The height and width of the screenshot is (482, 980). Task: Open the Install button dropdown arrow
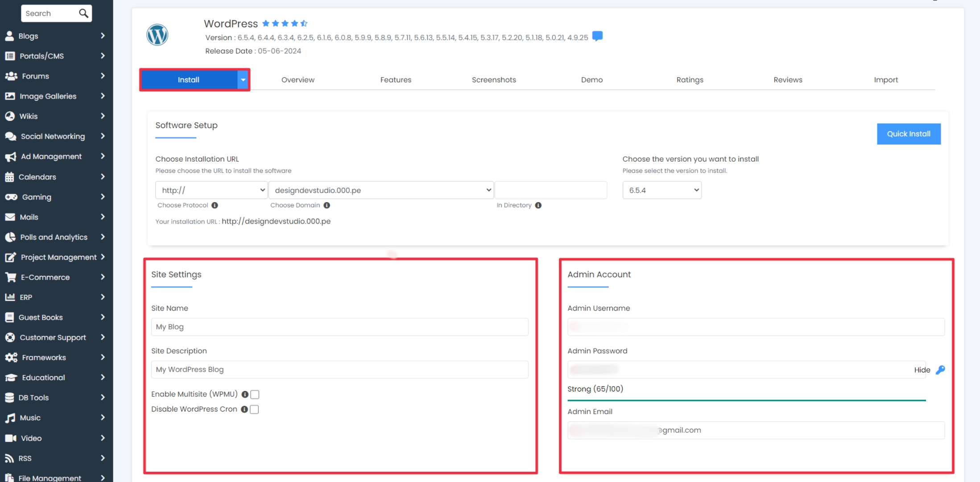tap(243, 80)
